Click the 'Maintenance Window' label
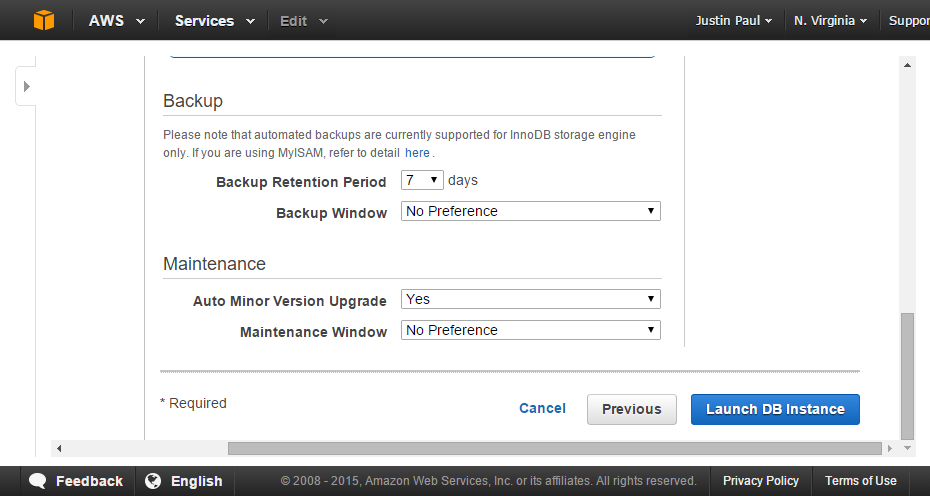Image resolution: width=930 pixels, height=496 pixels. [x=313, y=332]
